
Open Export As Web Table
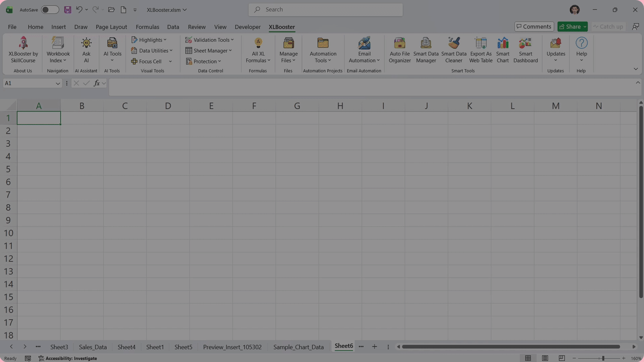point(480,50)
